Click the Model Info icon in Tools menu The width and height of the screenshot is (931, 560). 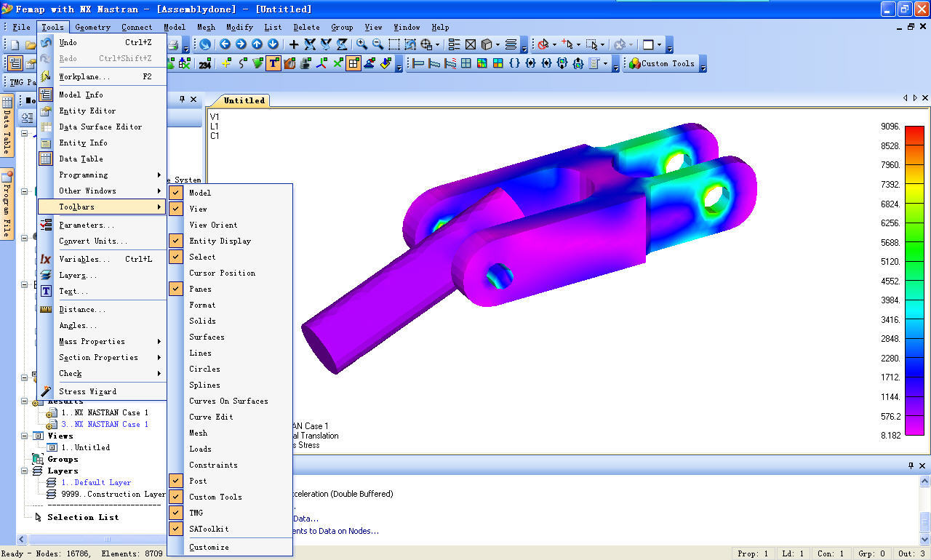click(46, 95)
